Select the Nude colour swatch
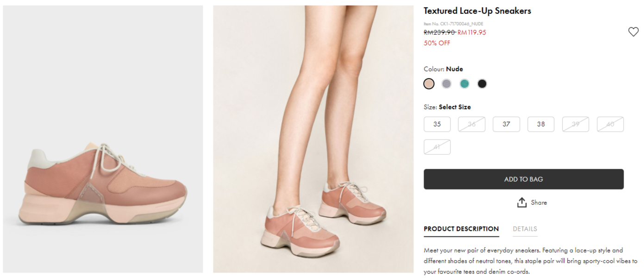 pos(429,84)
